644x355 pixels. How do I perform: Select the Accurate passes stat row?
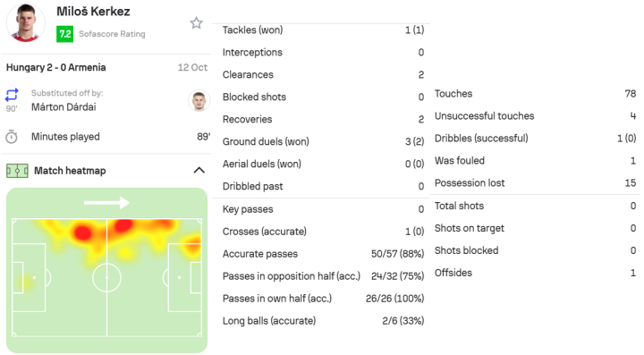point(323,254)
